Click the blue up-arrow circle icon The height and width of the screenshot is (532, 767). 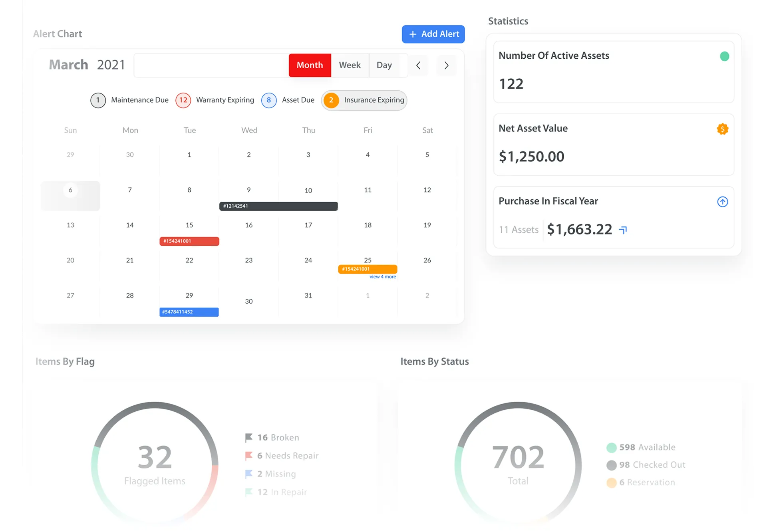[722, 202]
